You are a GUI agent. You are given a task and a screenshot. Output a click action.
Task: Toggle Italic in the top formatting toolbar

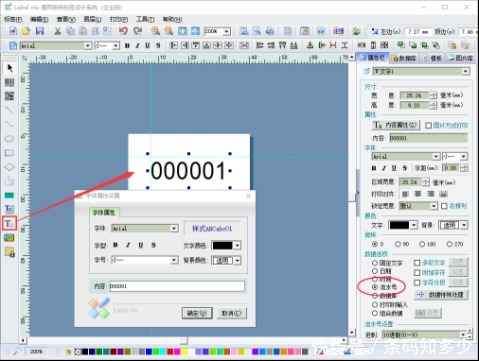[x=137, y=46]
